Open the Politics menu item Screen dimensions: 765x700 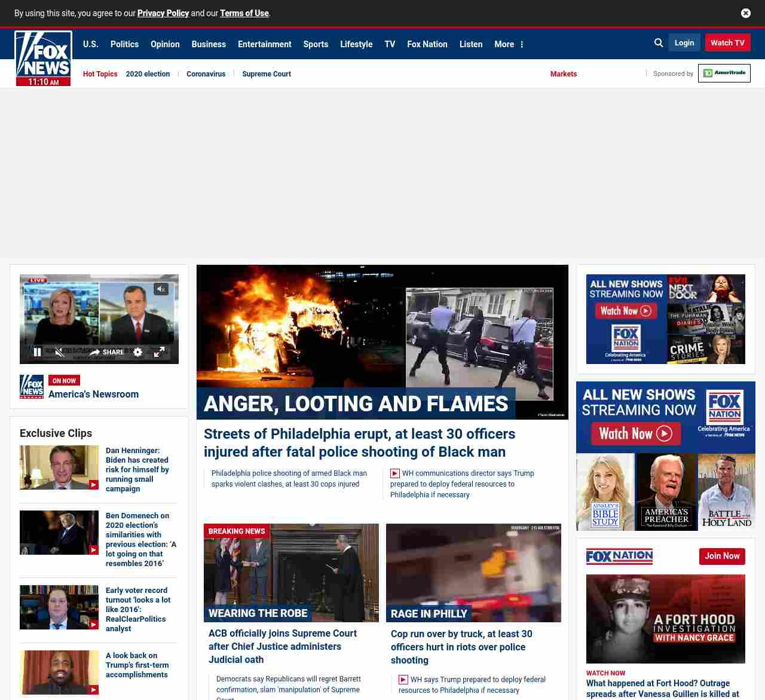124,44
